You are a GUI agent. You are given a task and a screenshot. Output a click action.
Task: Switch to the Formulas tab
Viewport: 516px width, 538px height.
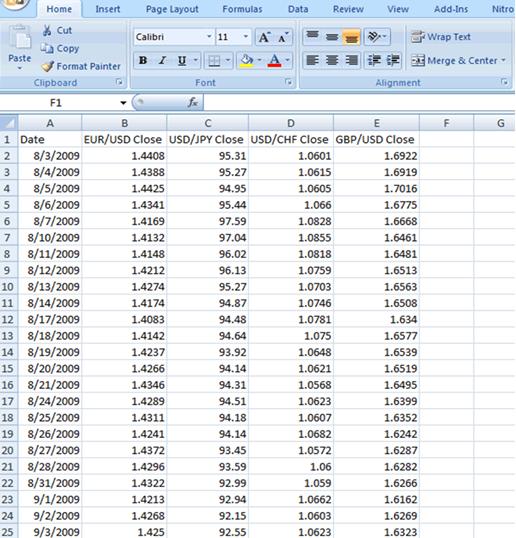242,9
